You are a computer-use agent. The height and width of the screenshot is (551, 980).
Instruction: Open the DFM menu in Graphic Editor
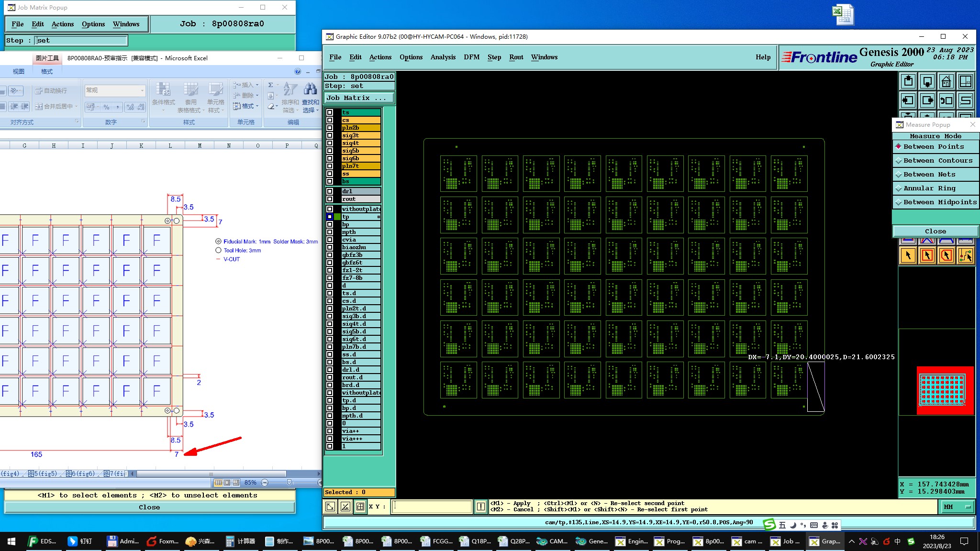click(x=471, y=57)
